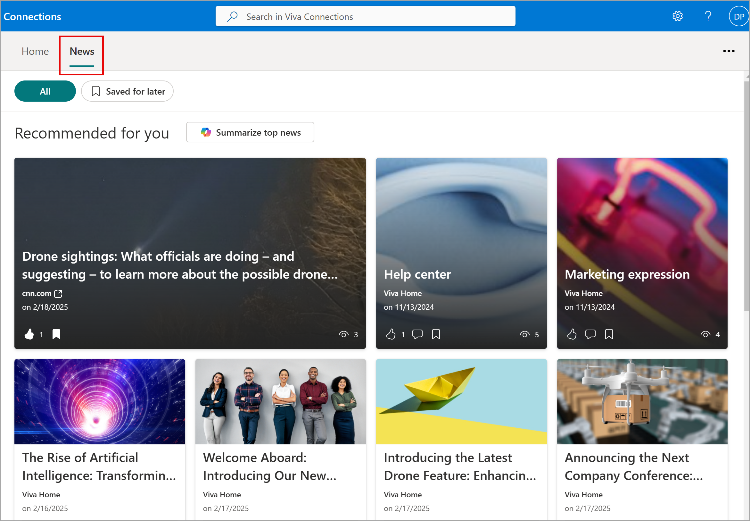This screenshot has width=750, height=521.
Task: Click bookmark icon in Saved for later
Action: point(96,91)
